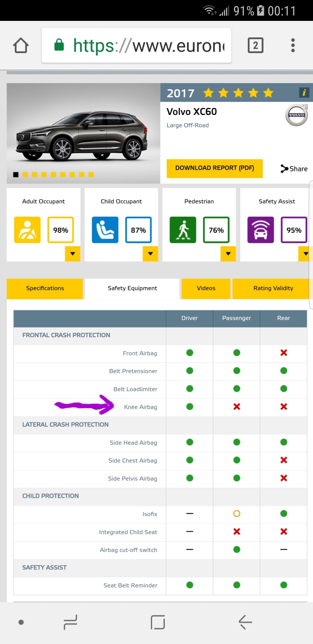Select the first black carousel dot
Image resolution: width=313 pixels, height=644 pixels.
[16, 174]
